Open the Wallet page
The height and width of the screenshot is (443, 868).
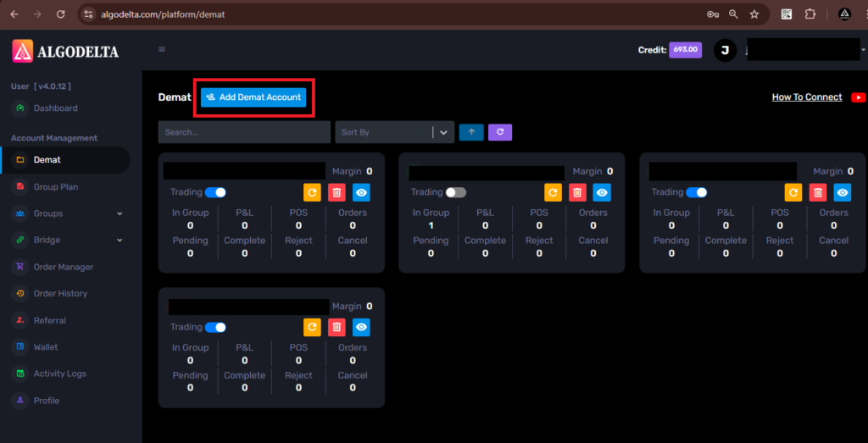pyautogui.click(x=46, y=347)
